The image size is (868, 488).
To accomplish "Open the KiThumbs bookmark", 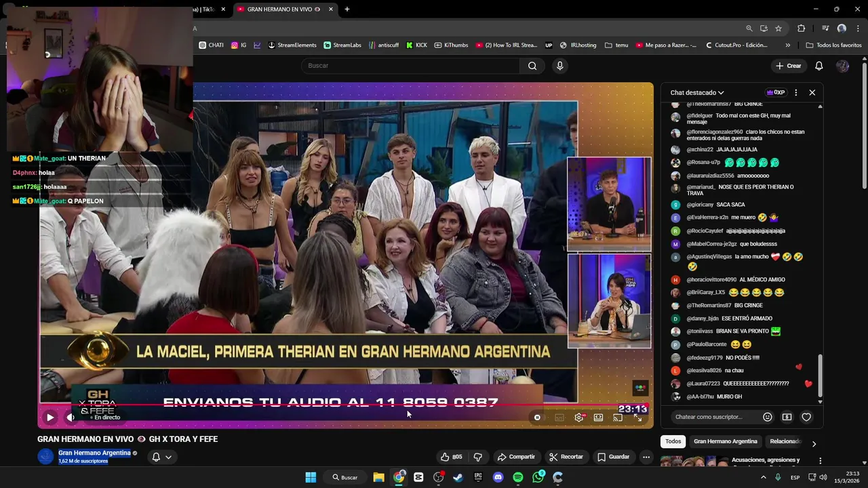I will tap(451, 45).
